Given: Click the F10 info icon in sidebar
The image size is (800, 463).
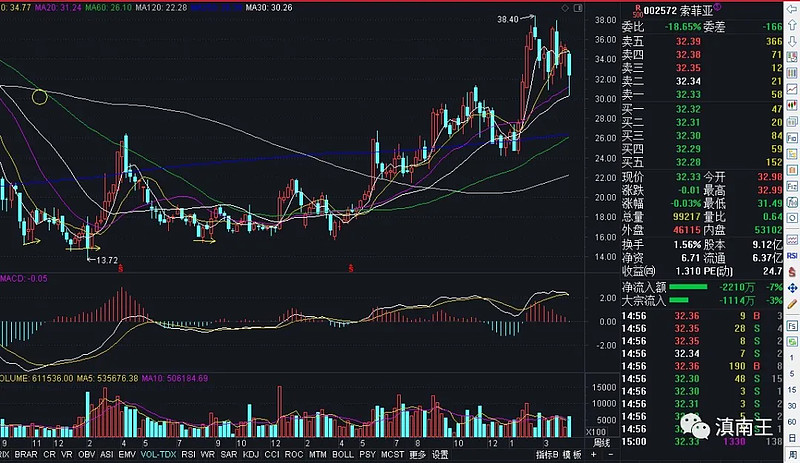Looking at the screenshot, I should [792, 138].
